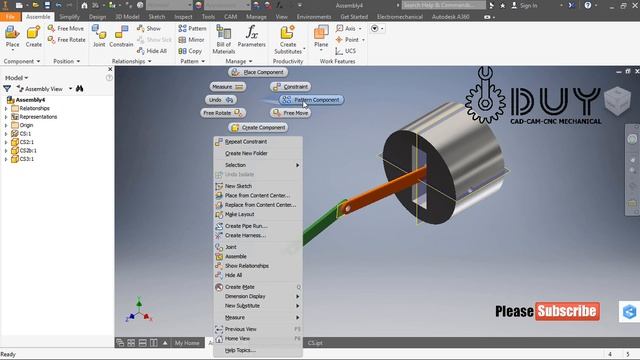
Task: Open Bill of Materials
Action: (x=224, y=40)
